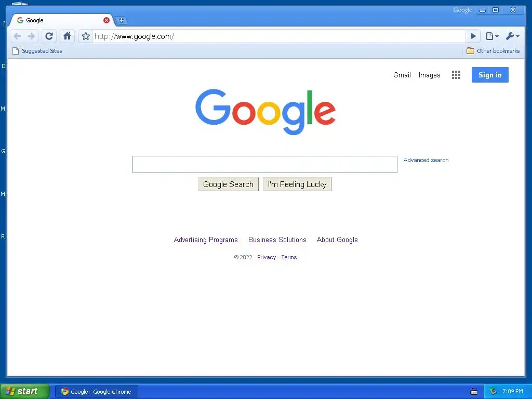Focus the Google search text box
532x399 pixels.
264,164
